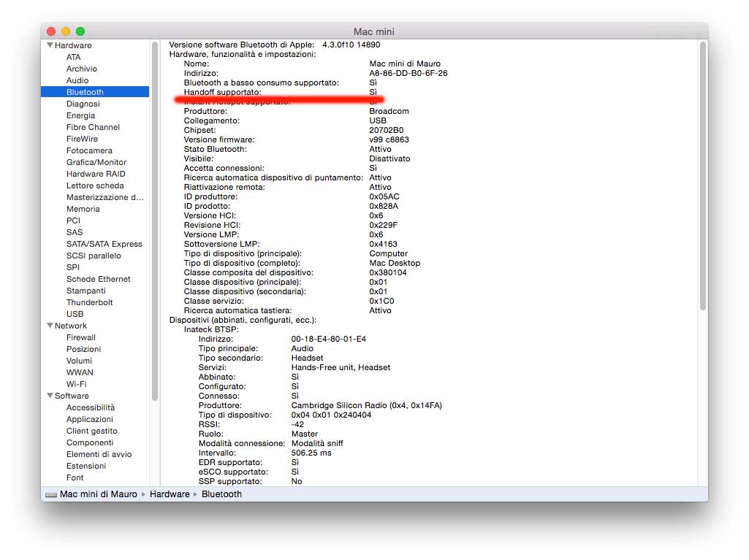Image resolution: width=749 pixels, height=560 pixels.
Task: Select Archivio in the sidebar
Action: click(81, 69)
